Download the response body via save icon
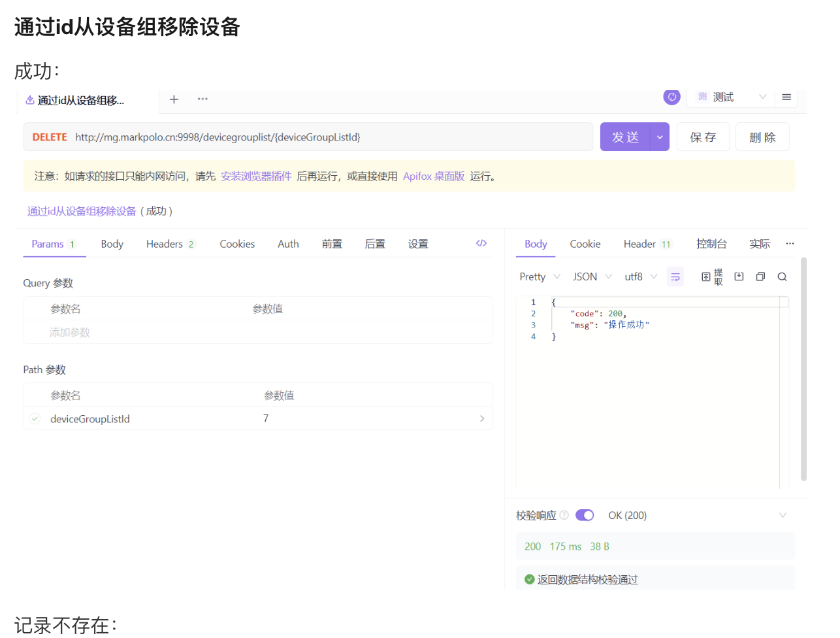This screenshot has width=840, height=638. (x=739, y=277)
